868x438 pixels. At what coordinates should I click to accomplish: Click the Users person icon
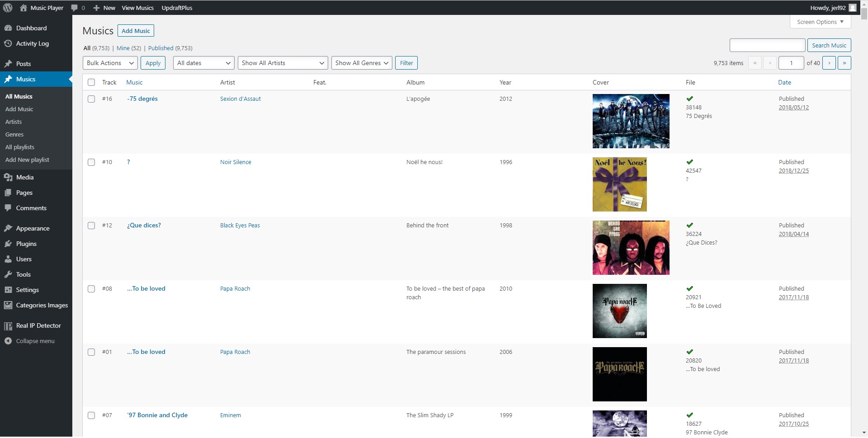pyautogui.click(x=8, y=259)
